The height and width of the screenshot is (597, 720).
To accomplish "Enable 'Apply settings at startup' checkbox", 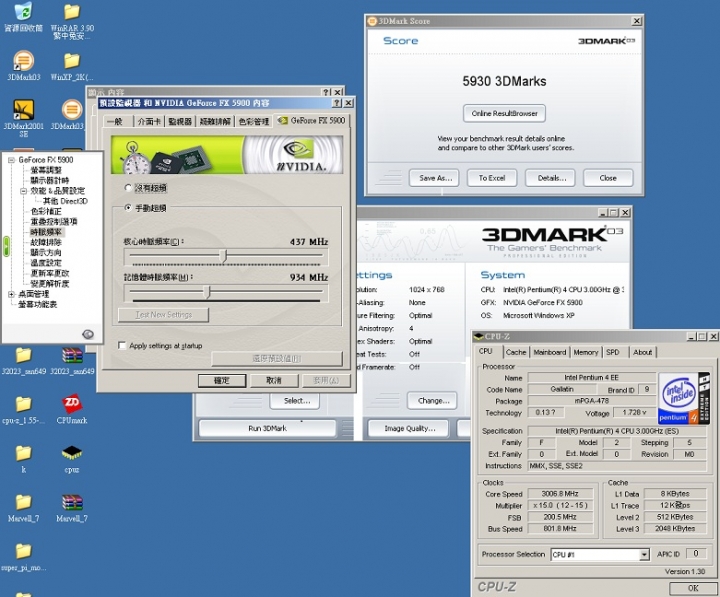I will pyautogui.click(x=122, y=345).
